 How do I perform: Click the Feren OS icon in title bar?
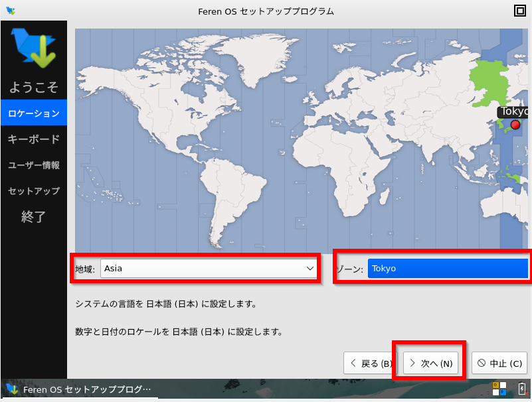pos(11,11)
